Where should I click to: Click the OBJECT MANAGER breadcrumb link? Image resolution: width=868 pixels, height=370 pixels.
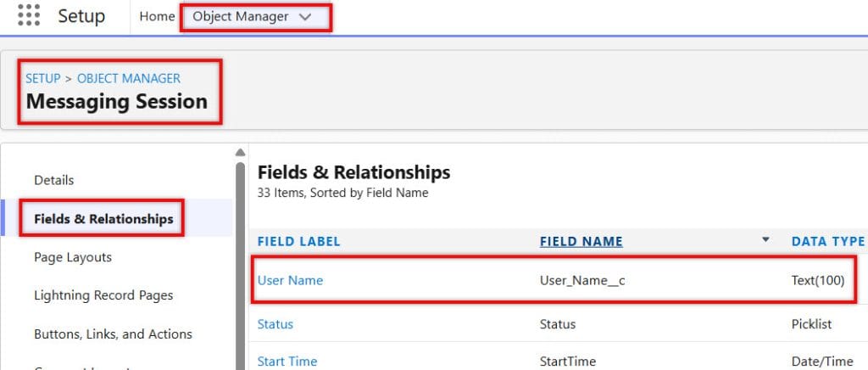[x=129, y=79]
